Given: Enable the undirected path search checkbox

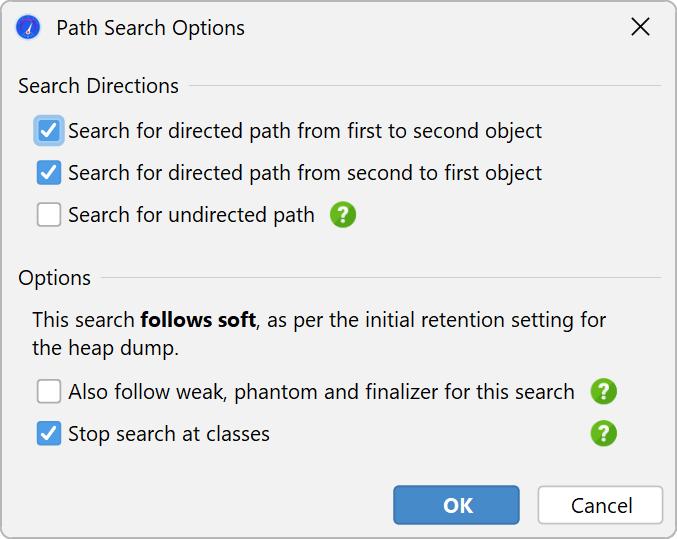Looking at the screenshot, I should tap(49, 215).
